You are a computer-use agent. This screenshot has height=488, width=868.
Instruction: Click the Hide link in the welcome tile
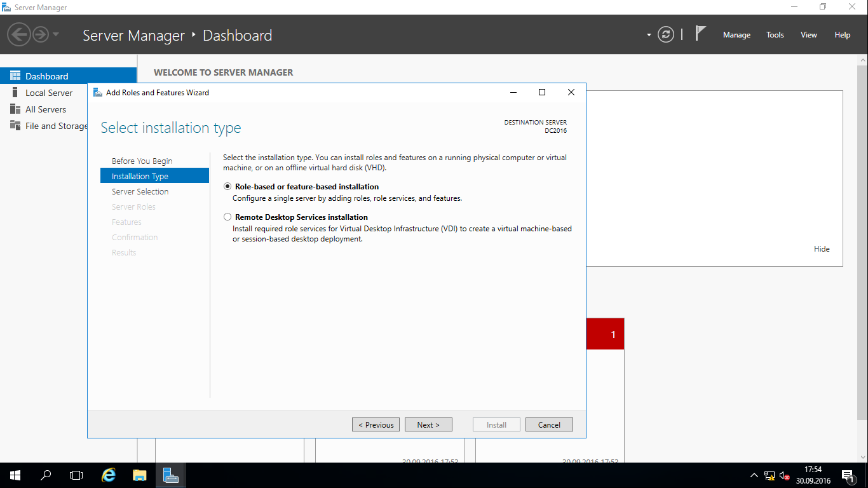pyautogui.click(x=822, y=249)
